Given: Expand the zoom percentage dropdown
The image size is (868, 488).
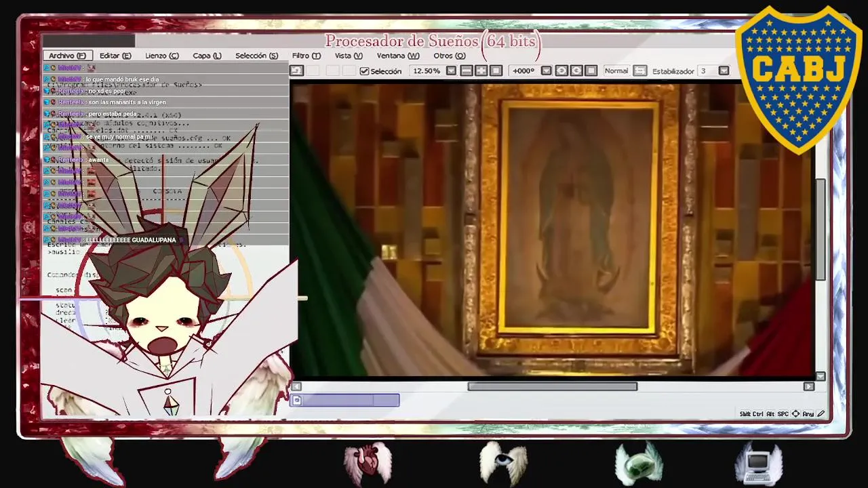Looking at the screenshot, I should click(451, 70).
